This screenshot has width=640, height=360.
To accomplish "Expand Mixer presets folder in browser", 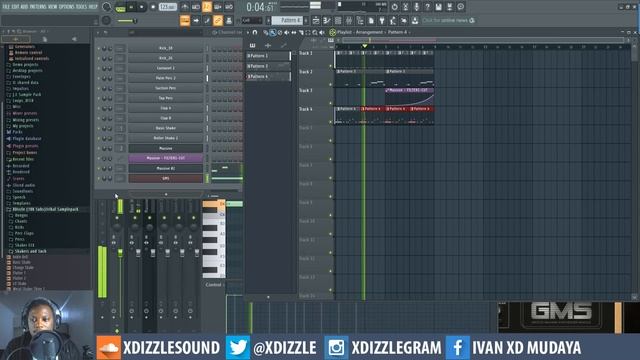I will [x=25, y=113].
